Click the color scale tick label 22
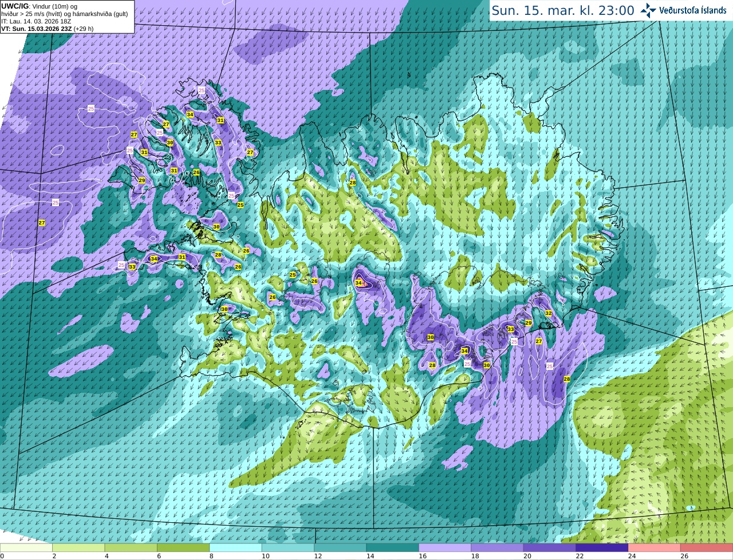 (x=580, y=556)
